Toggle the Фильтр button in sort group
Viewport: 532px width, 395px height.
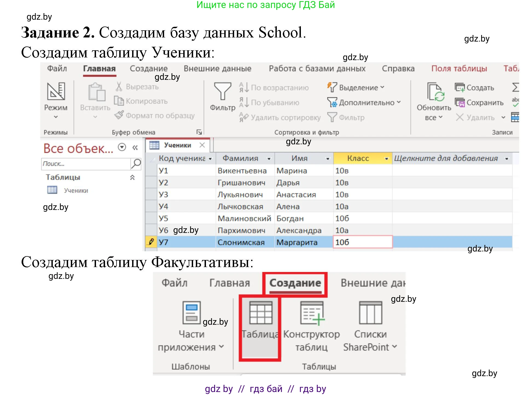coord(346,118)
